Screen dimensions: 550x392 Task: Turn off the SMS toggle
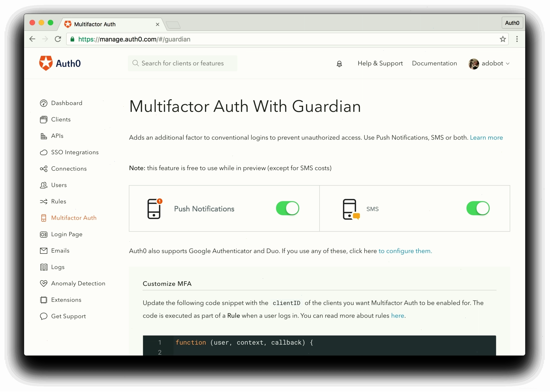click(478, 208)
